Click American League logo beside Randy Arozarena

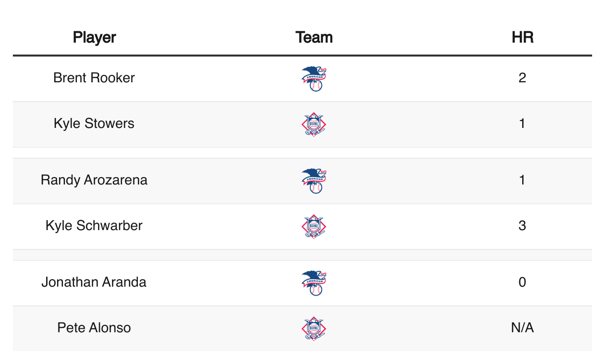(x=314, y=181)
